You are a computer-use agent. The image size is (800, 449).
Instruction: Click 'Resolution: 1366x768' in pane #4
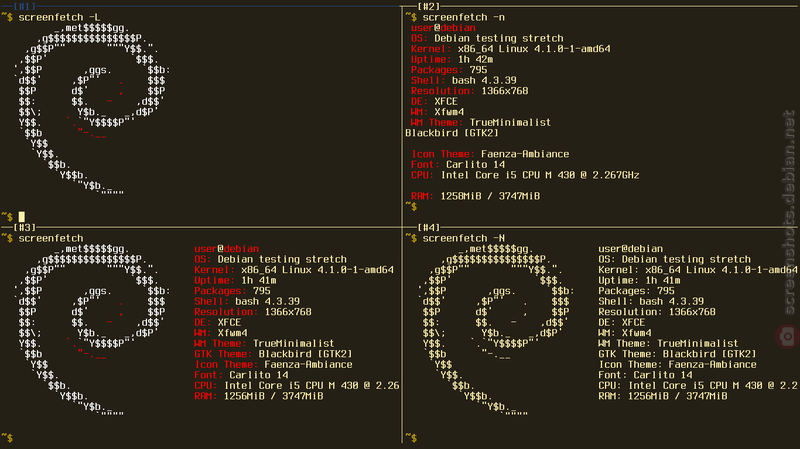(x=657, y=312)
